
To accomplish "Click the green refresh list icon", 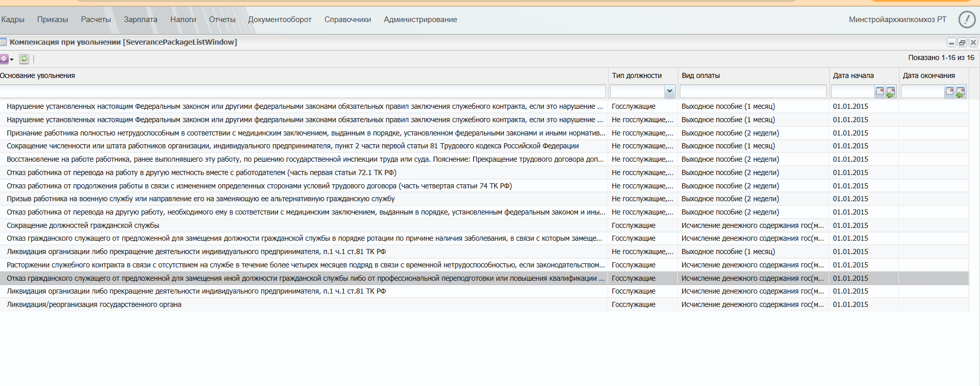I will pos(24,59).
